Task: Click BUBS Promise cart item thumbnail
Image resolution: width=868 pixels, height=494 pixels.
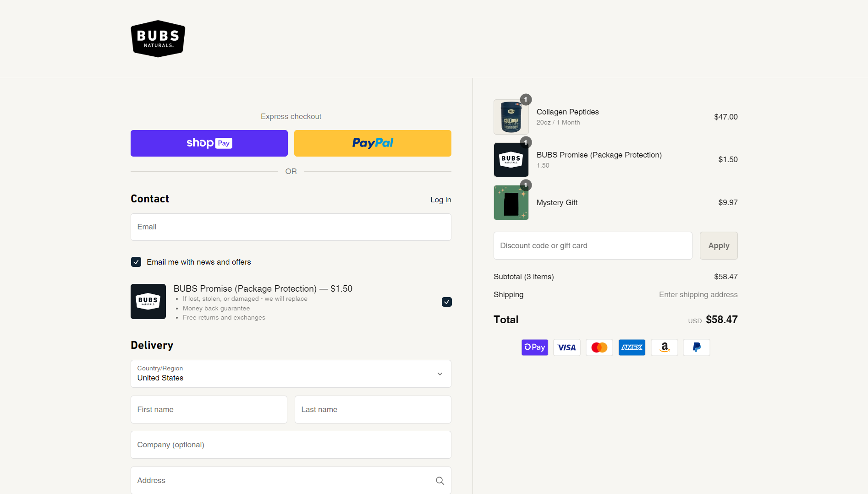Action: pos(511,160)
